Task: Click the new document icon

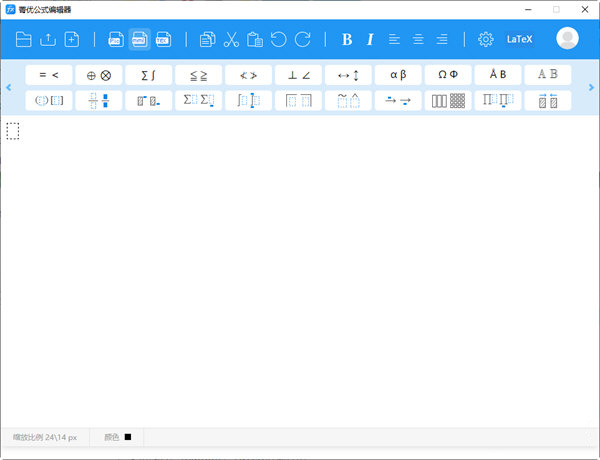Action: pos(72,40)
